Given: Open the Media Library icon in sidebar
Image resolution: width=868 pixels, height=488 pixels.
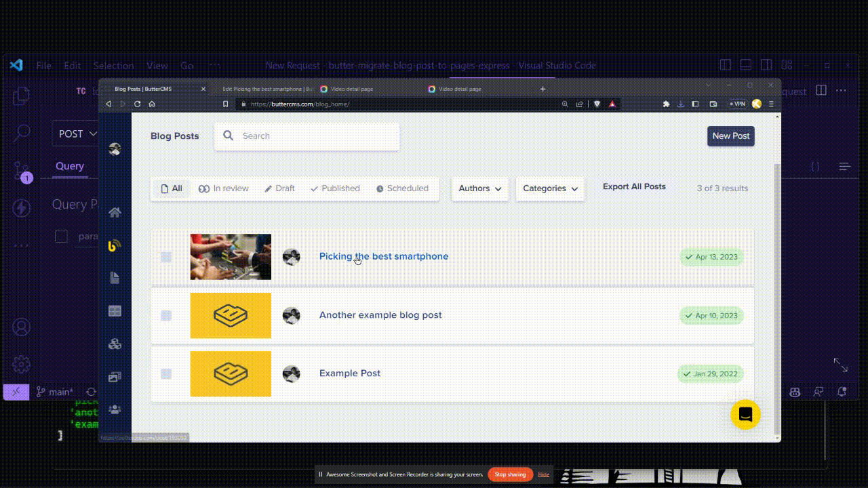Looking at the screenshot, I should pos(115,377).
